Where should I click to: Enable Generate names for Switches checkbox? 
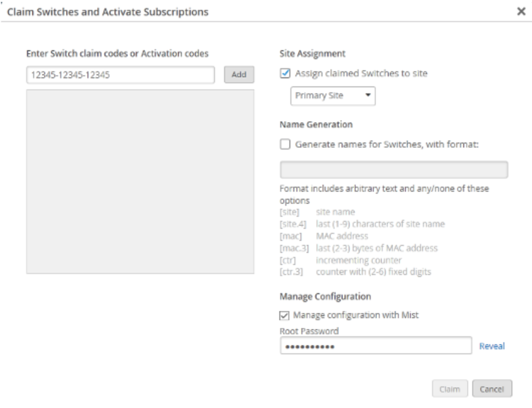[x=285, y=145]
